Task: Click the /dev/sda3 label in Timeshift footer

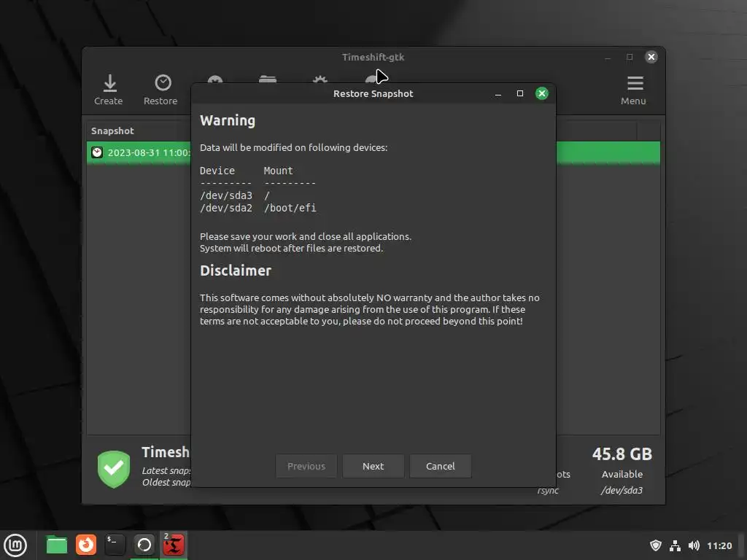Action: point(622,490)
